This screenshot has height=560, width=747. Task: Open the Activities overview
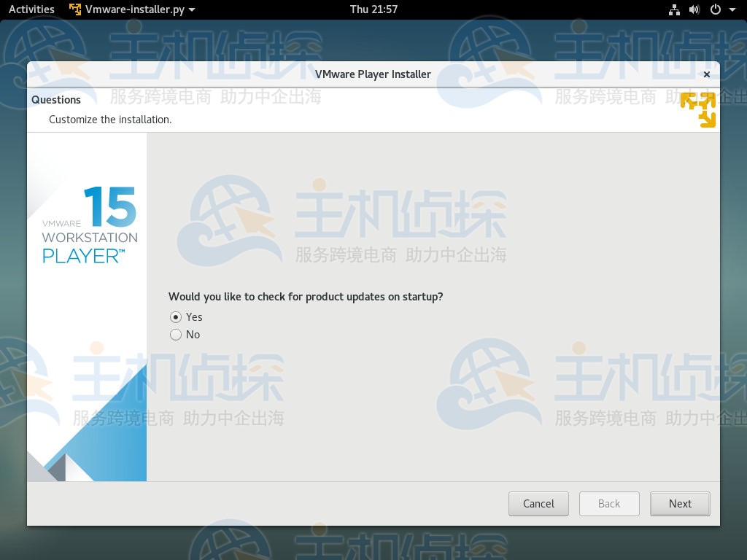(31, 9)
